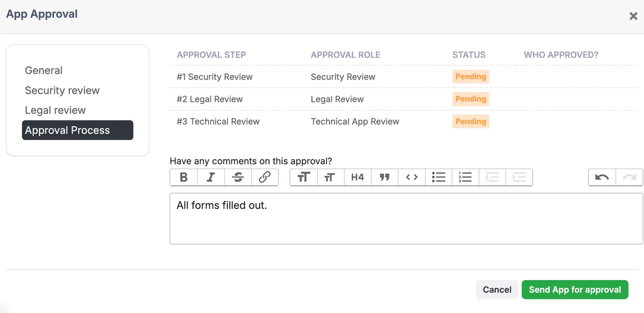Open the Legal review section
This screenshot has width=644, height=313.
pyautogui.click(x=55, y=110)
